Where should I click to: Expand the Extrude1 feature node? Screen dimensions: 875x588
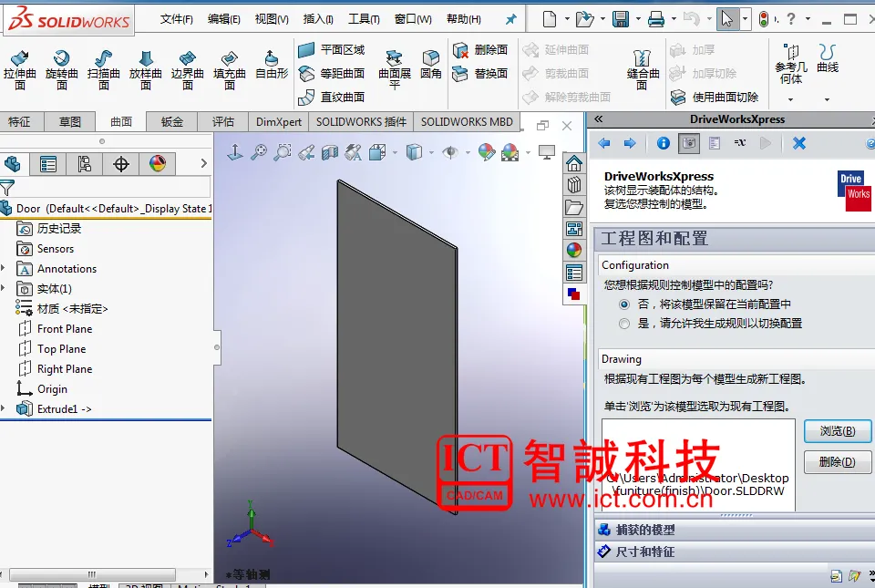[4, 409]
